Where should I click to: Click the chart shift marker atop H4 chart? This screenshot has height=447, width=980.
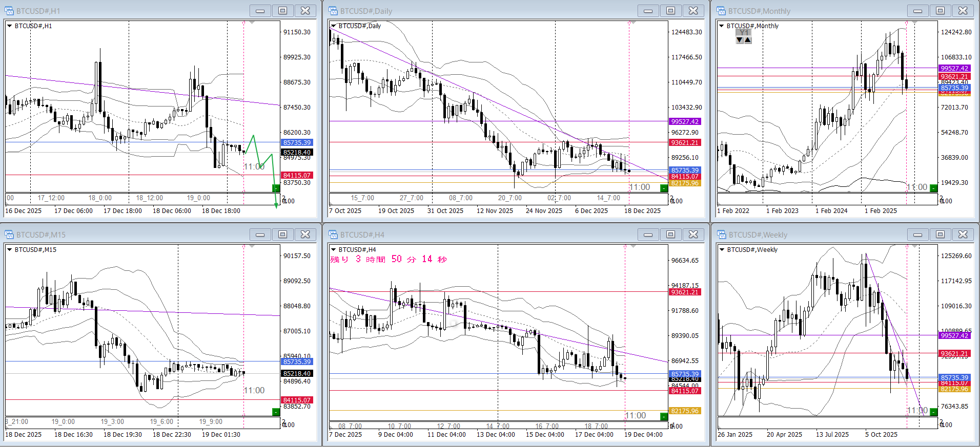(x=632, y=247)
